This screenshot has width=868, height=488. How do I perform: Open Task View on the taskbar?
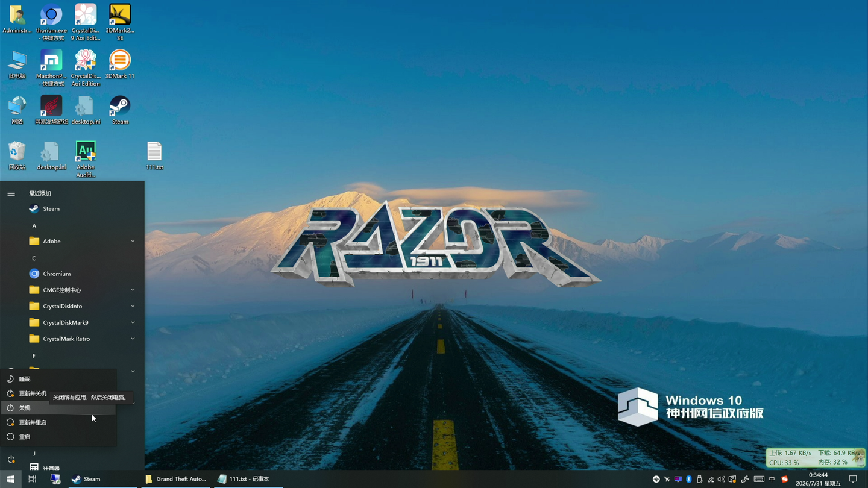click(33, 479)
